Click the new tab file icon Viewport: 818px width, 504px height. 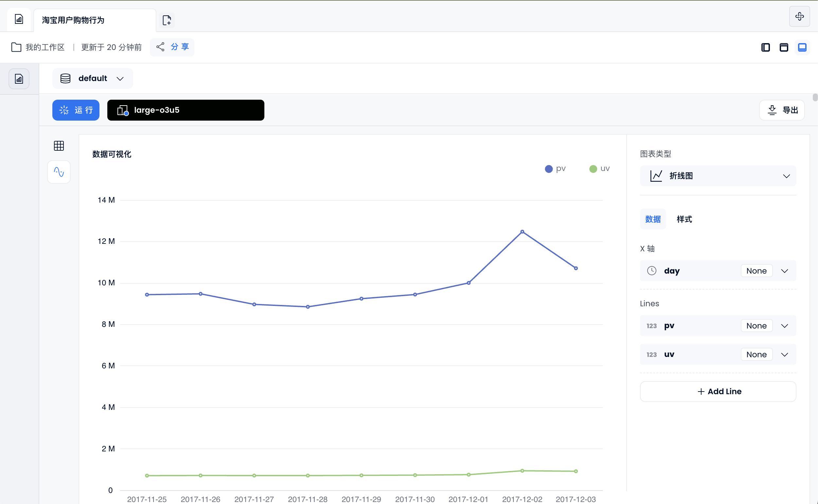(x=167, y=20)
